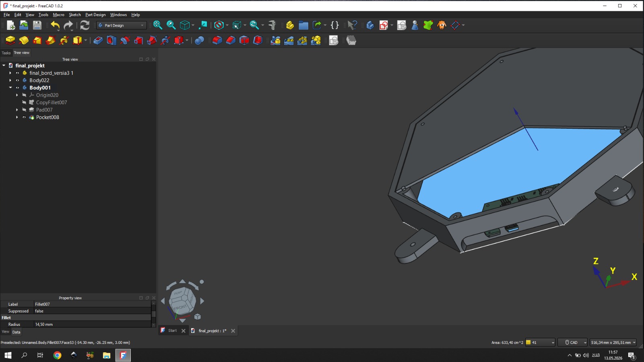The image size is (644, 362).
Task: Show CopyFillet007 via its visibility icon
Action: click(x=24, y=103)
